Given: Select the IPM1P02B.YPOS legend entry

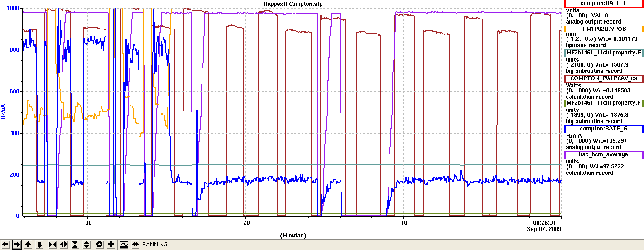Looking at the screenshot, I should (x=603, y=28).
